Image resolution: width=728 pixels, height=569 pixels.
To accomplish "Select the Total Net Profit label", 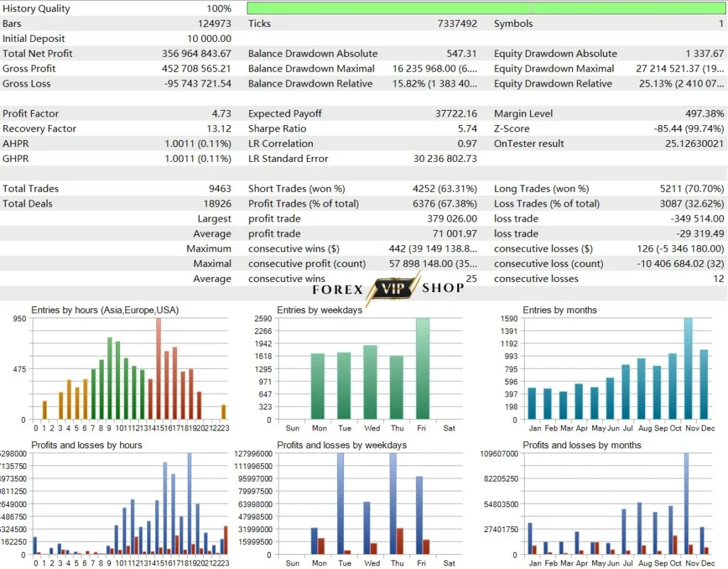I will (x=37, y=53).
